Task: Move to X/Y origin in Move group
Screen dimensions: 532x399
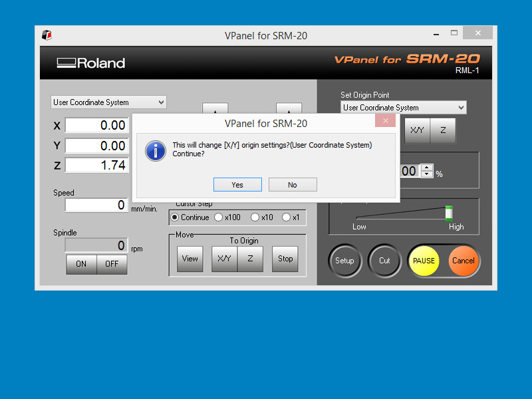Action: (224, 259)
